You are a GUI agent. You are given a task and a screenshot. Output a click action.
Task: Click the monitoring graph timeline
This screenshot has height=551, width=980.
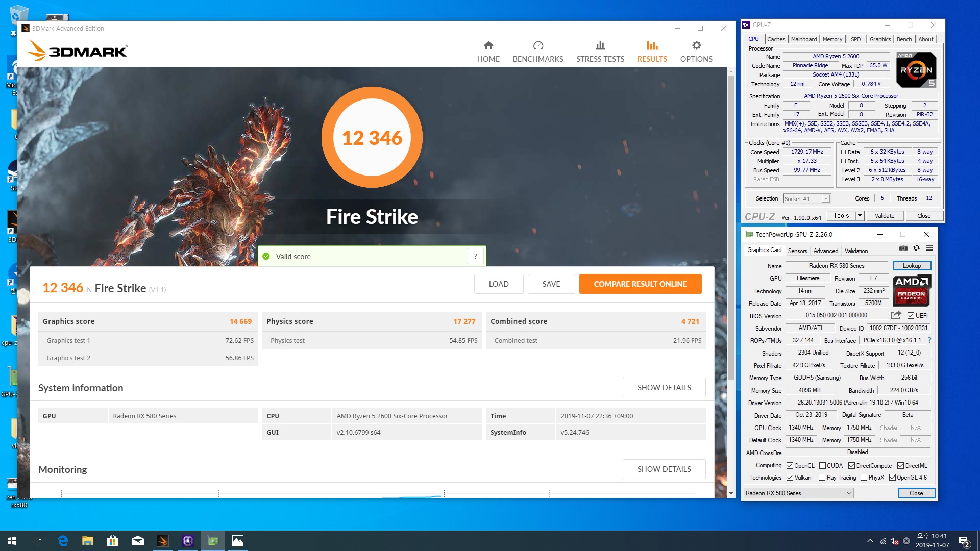(x=372, y=493)
